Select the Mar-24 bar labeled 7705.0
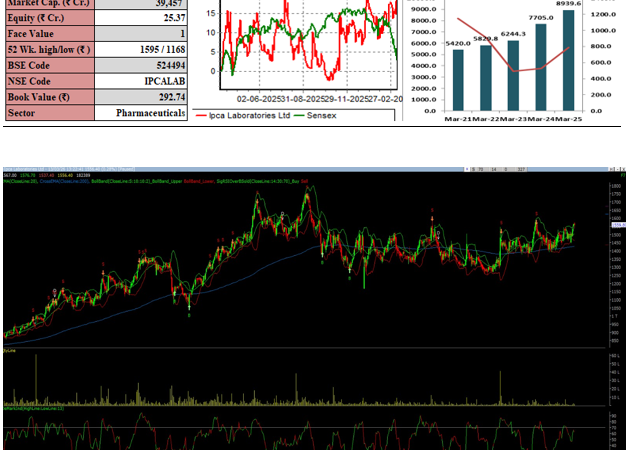 point(541,66)
